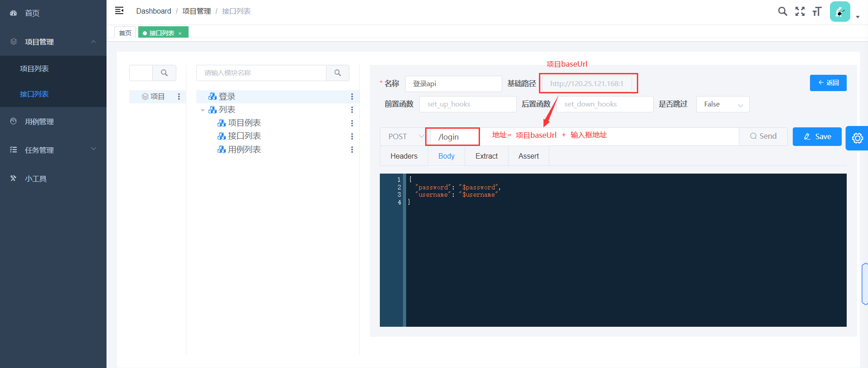Open the blue settings gear panel
868x368 pixels.
[857, 138]
